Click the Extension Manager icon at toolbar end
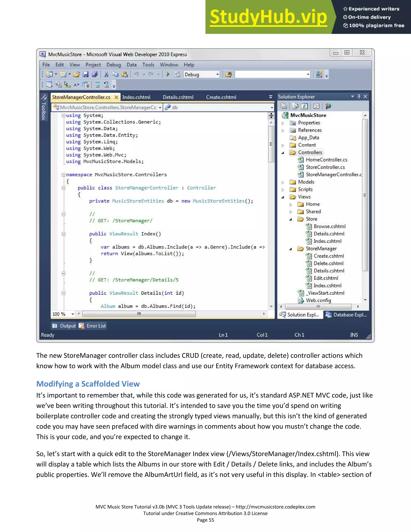The width and height of the screenshot is (411, 532). [x=319, y=74]
